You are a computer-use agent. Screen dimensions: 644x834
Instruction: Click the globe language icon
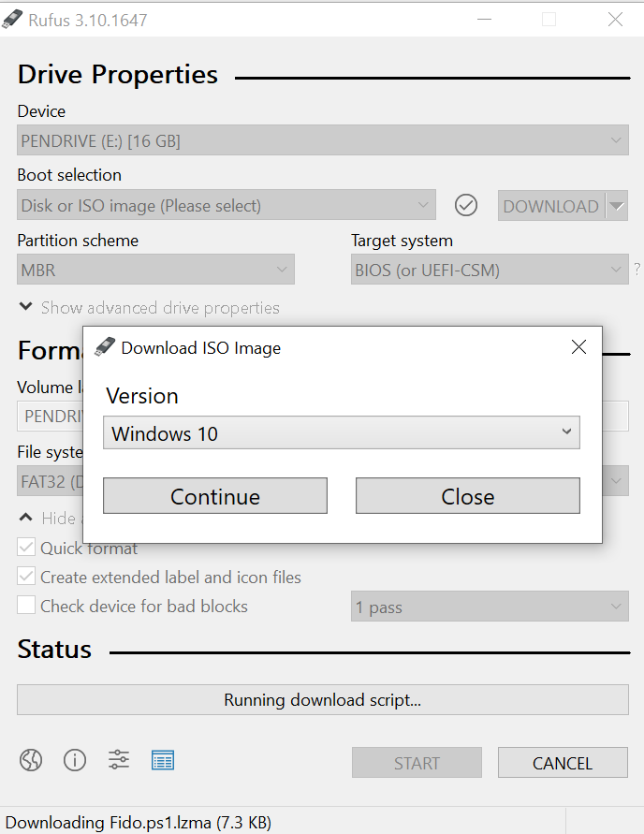coord(31,760)
